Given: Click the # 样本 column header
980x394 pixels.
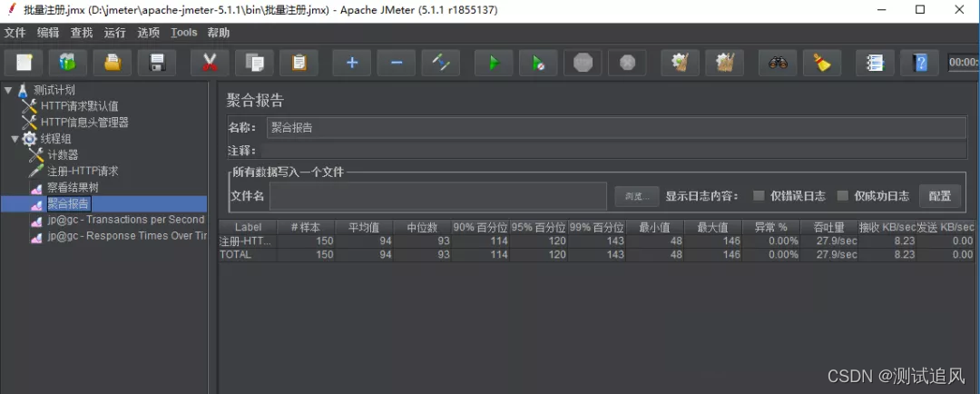Looking at the screenshot, I should (306, 227).
